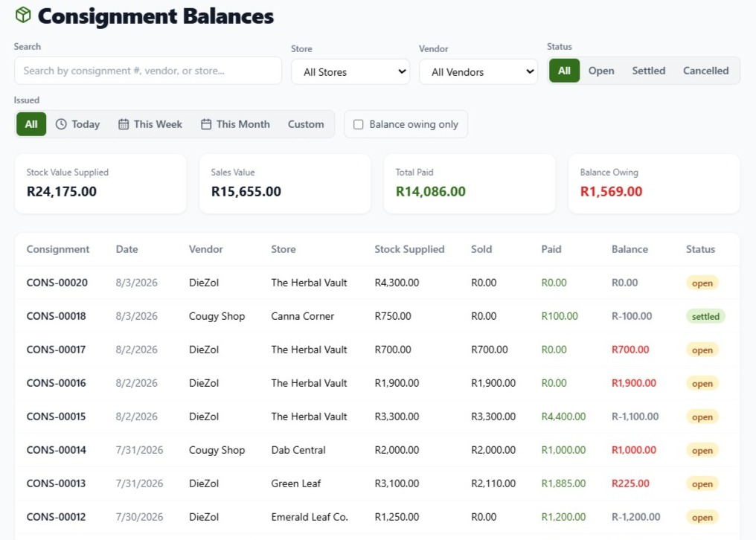Viewport: 756px width, 540px height.
Task: Click the Dab Central store cell
Action: point(298,450)
